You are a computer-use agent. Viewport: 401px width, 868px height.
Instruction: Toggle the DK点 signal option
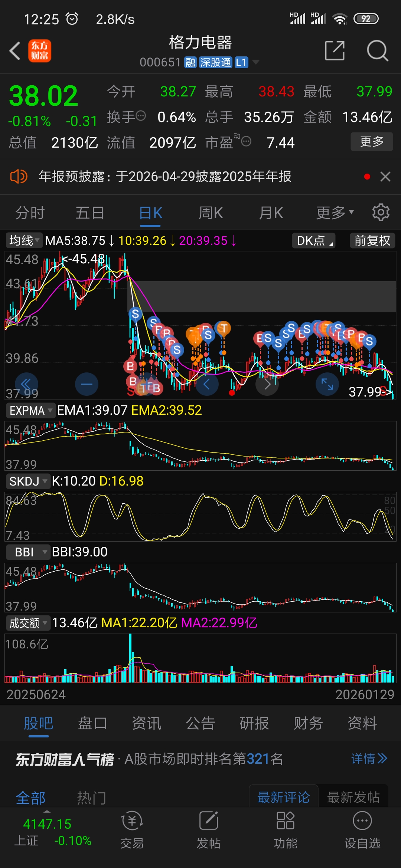click(x=314, y=240)
